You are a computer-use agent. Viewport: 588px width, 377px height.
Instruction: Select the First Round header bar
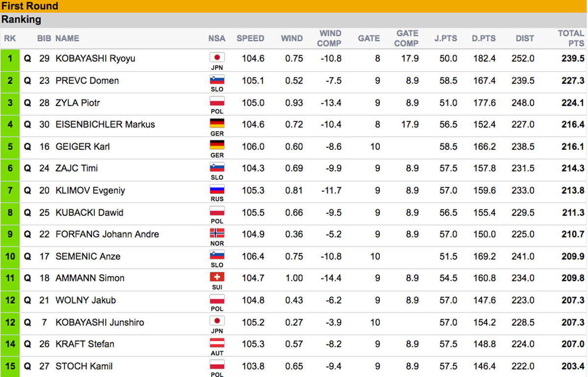[x=294, y=6]
